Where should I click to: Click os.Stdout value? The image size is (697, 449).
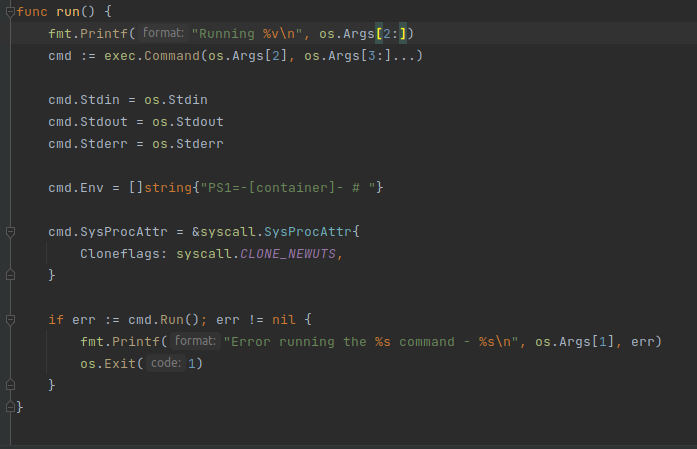[188, 122]
